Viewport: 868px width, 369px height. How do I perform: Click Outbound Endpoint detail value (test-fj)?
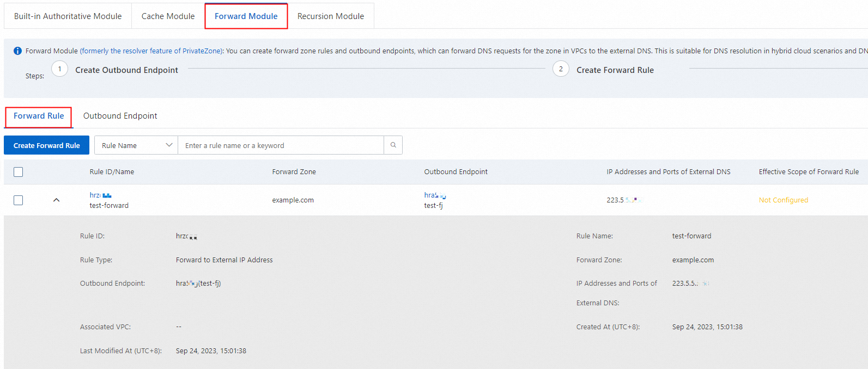point(198,284)
